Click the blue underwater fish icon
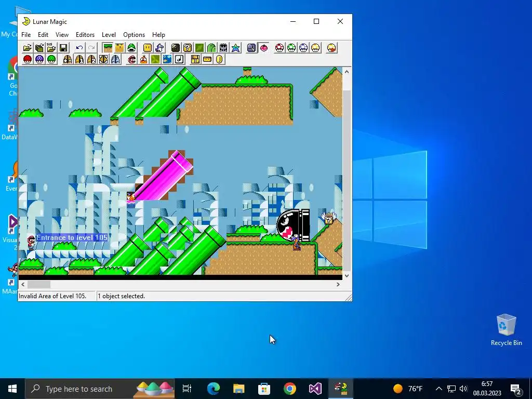 [167, 60]
